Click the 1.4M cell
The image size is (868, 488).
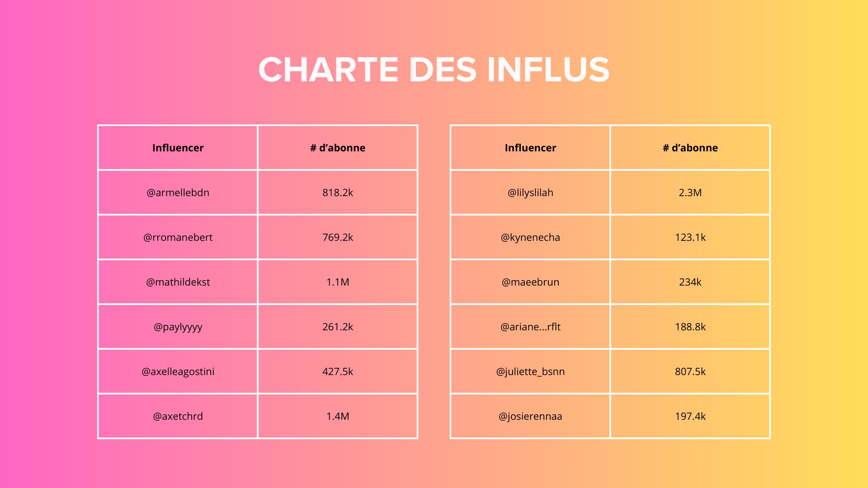[x=338, y=416]
